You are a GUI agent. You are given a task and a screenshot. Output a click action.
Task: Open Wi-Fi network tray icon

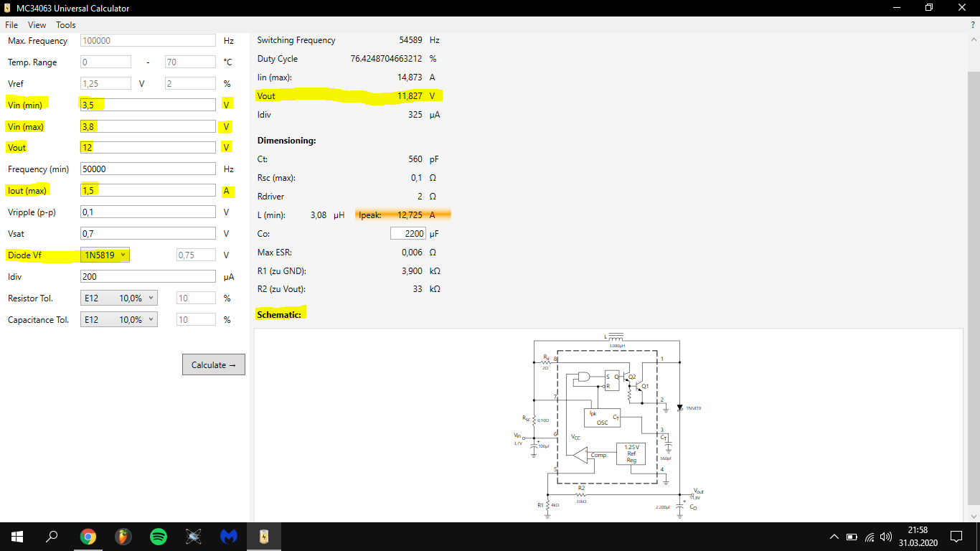869,537
